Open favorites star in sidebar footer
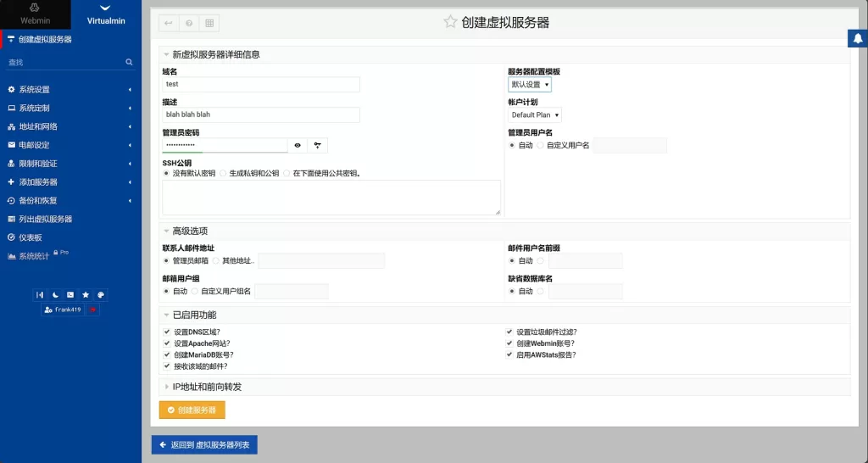The height and width of the screenshot is (463, 868). tap(85, 295)
